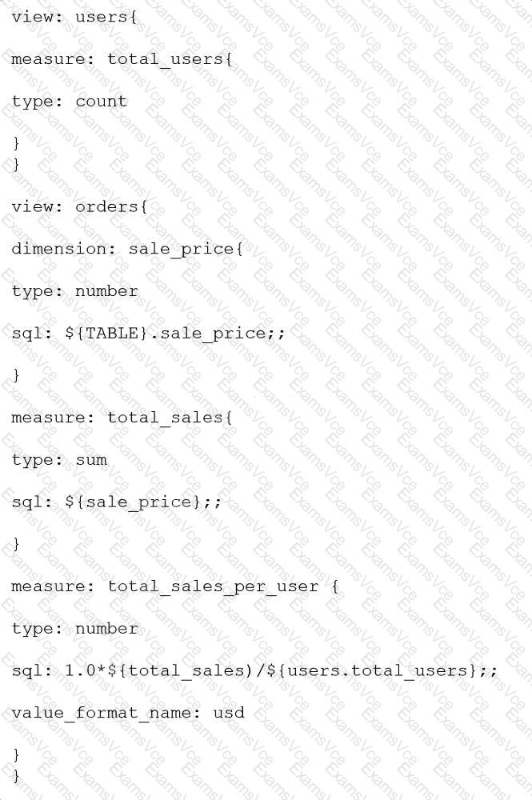532x800 pixels.
Task: Click the 'measure: total_users{' text
Action: [x=122, y=59]
